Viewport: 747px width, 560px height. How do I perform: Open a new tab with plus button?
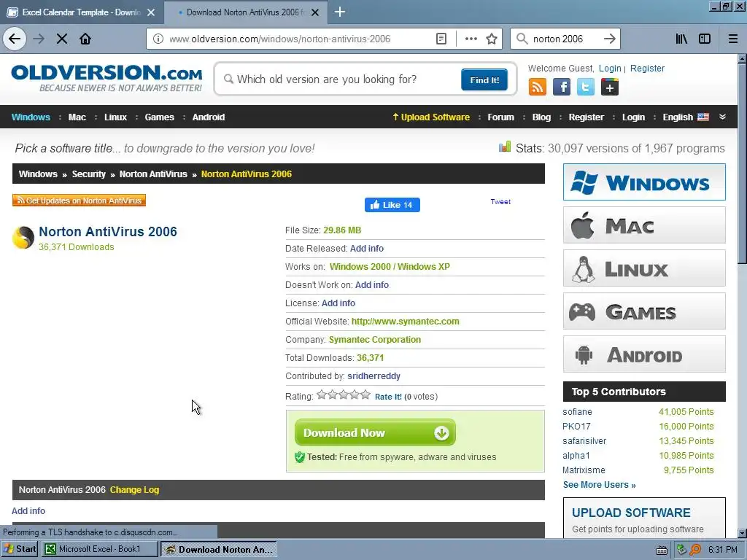(x=340, y=12)
